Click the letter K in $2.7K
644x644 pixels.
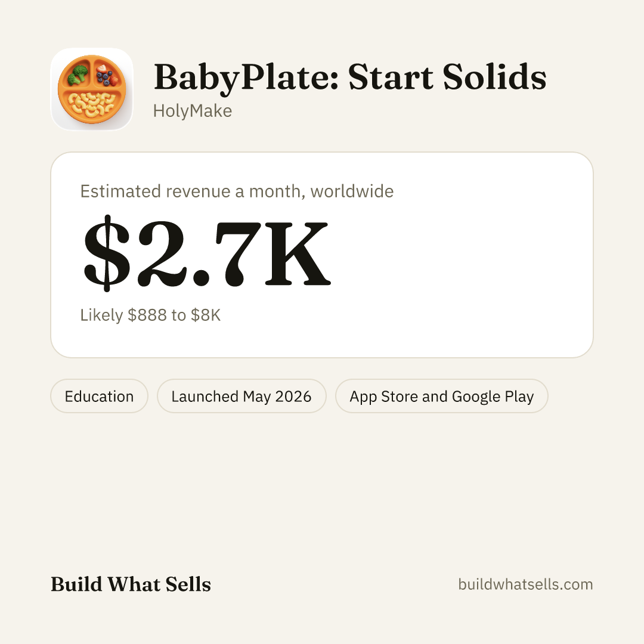(x=298, y=253)
